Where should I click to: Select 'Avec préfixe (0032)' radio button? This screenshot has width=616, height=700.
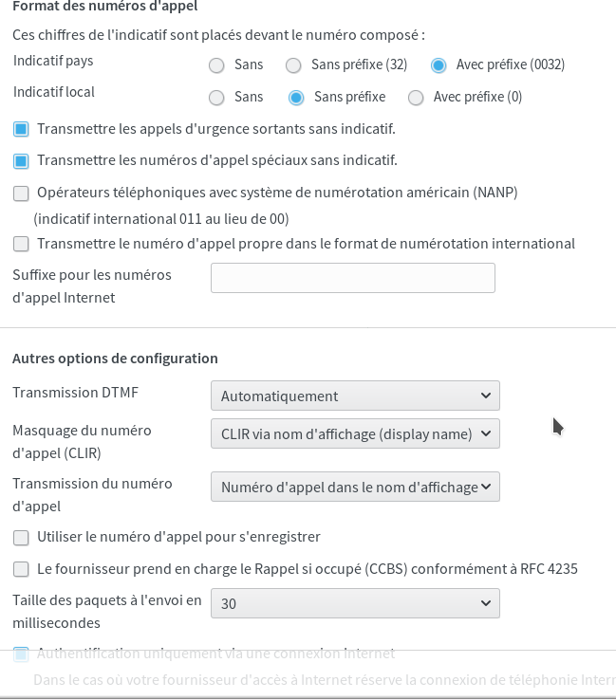pyautogui.click(x=439, y=65)
